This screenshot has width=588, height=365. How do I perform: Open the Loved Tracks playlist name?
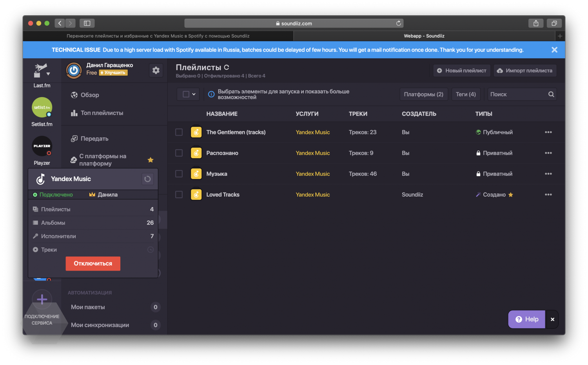point(223,195)
